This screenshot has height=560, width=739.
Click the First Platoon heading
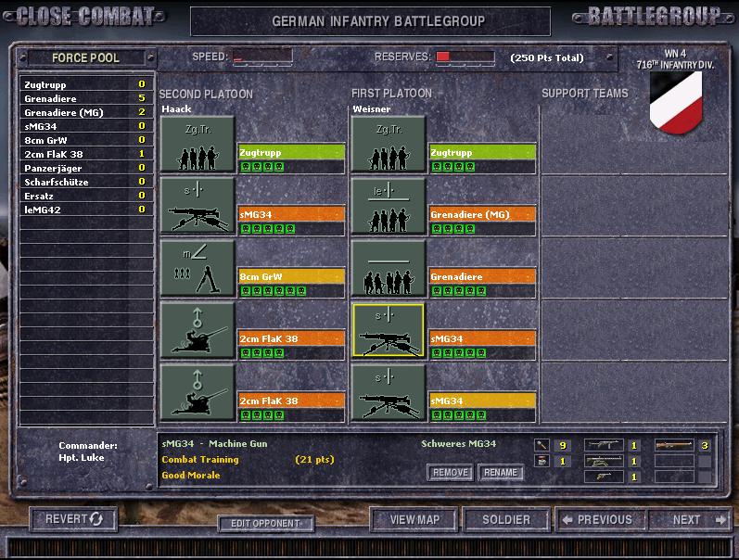tap(391, 94)
